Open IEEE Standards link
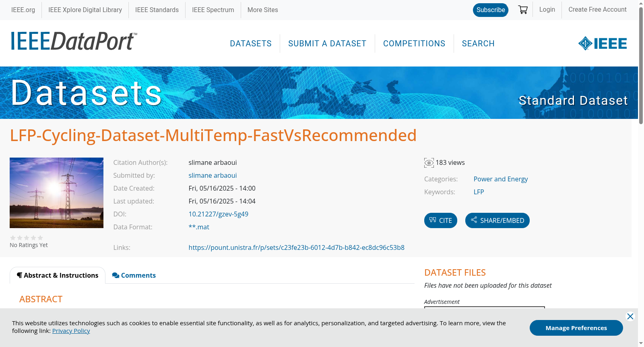 (x=157, y=10)
